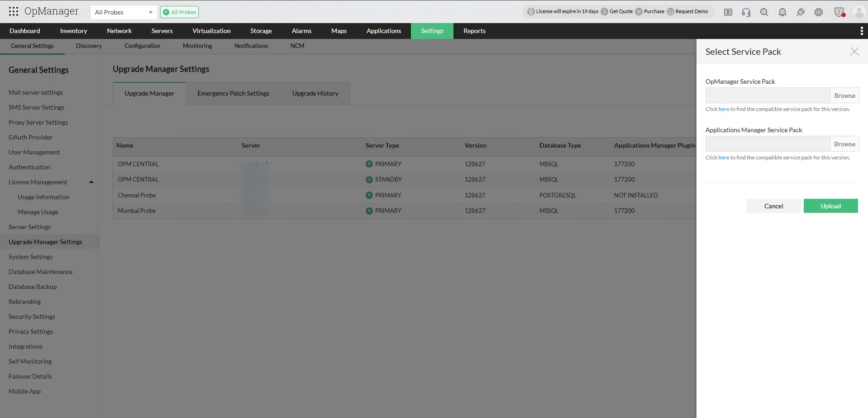868x418 pixels.
Task: Open Security Settings
Action: point(32,317)
